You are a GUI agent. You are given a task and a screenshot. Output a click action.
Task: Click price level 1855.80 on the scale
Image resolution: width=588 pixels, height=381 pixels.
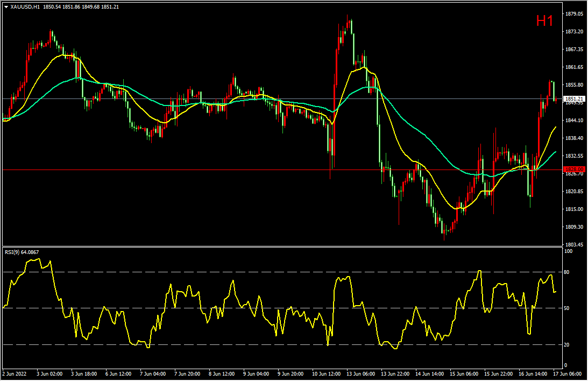coord(574,84)
